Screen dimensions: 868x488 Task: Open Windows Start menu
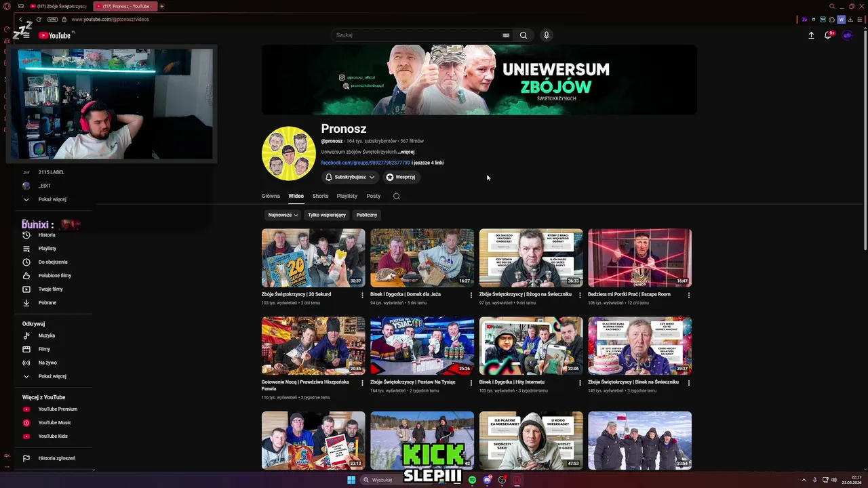(351, 480)
